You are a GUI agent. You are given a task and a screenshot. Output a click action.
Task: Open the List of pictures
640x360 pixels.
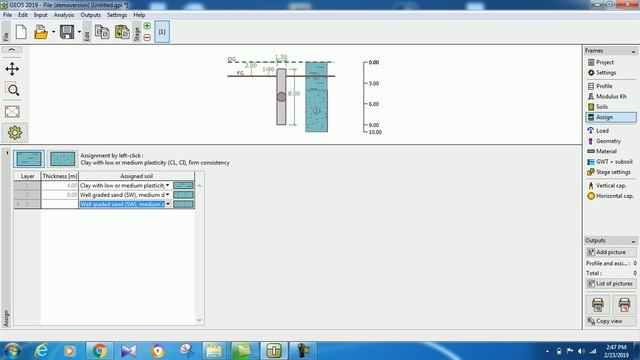pos(611,284)
